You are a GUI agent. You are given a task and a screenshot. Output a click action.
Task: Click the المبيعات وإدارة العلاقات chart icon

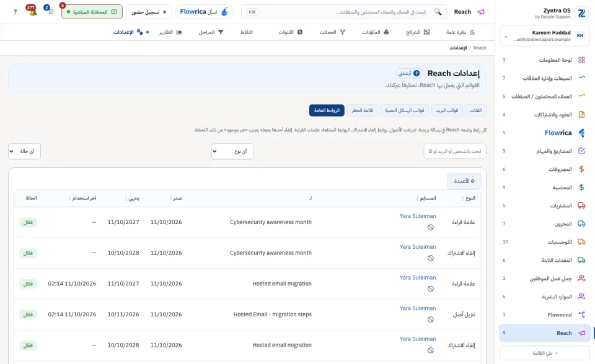coord(581,78)
